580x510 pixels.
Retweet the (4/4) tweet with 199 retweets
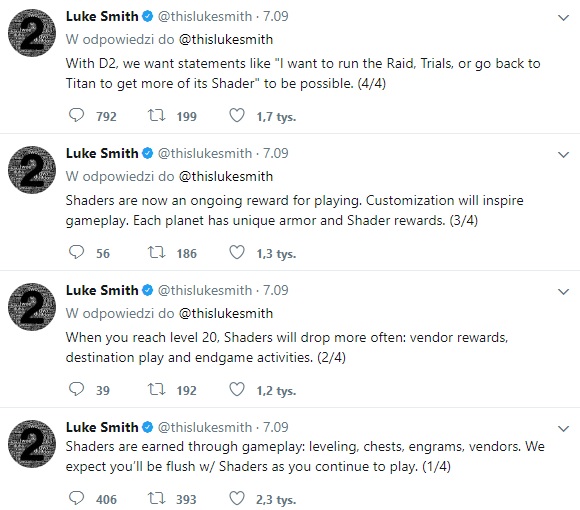click(156, 115)
